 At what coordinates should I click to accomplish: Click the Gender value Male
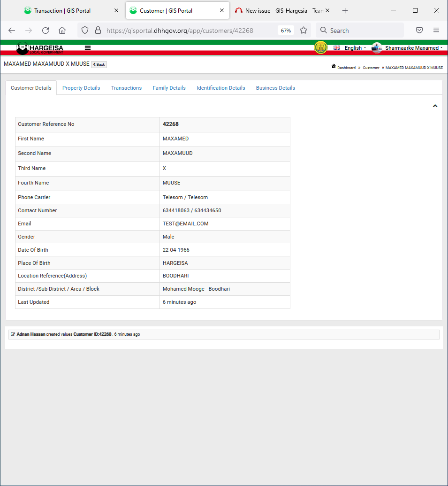168,237
